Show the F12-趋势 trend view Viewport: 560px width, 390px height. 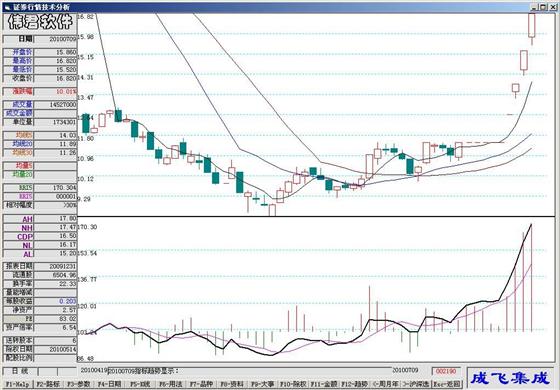coord(355,385)
